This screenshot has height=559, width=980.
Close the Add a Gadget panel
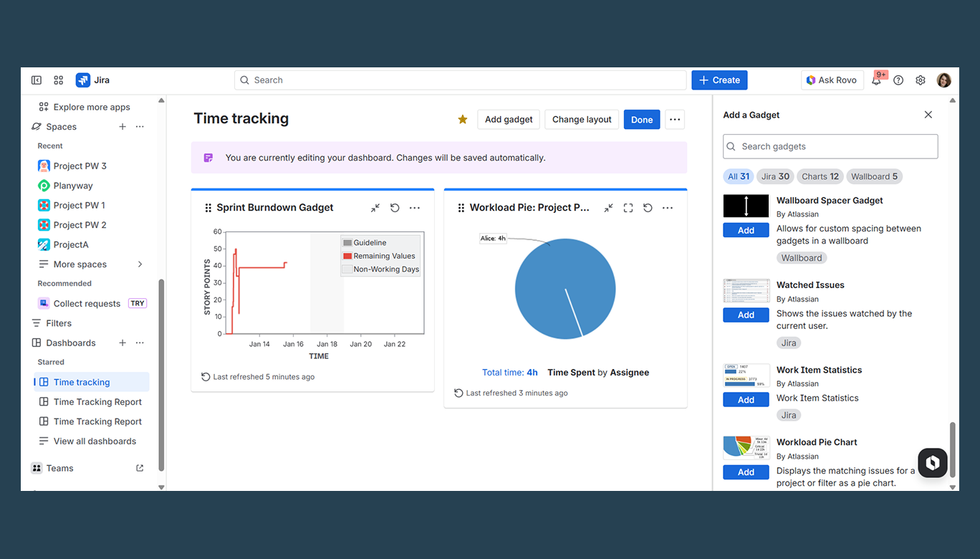[928, 115]
